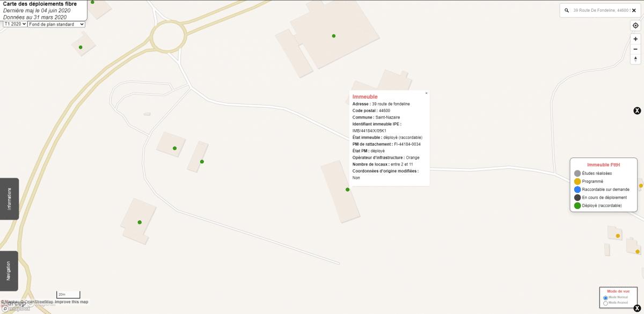Activate the geolocate position icon

(635, 25)
